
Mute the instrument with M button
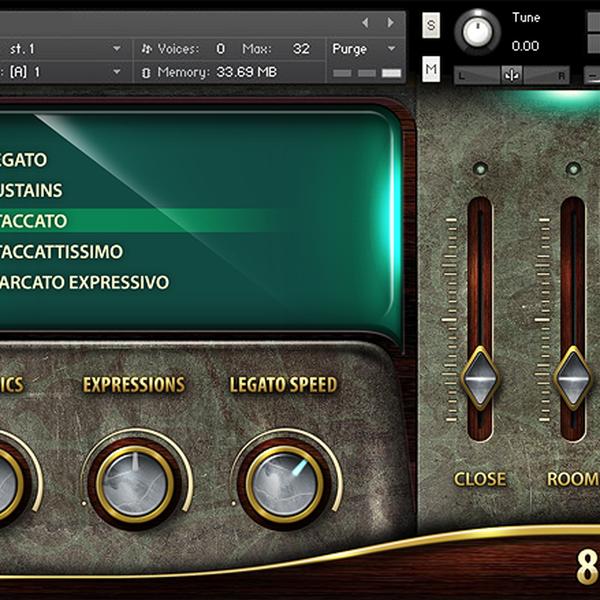pyautogui.click(x=431, y=68)
